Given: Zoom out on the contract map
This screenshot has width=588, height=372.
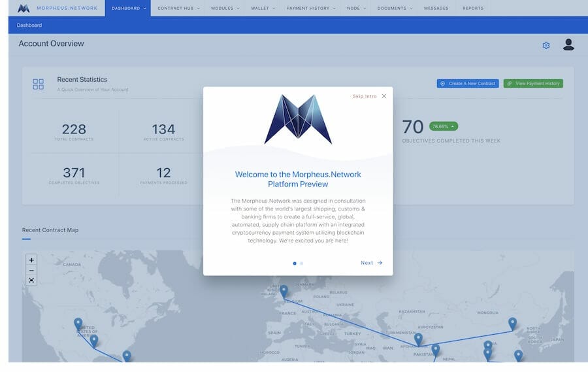Looking at the screenshot, I should (x=31, y=270).
